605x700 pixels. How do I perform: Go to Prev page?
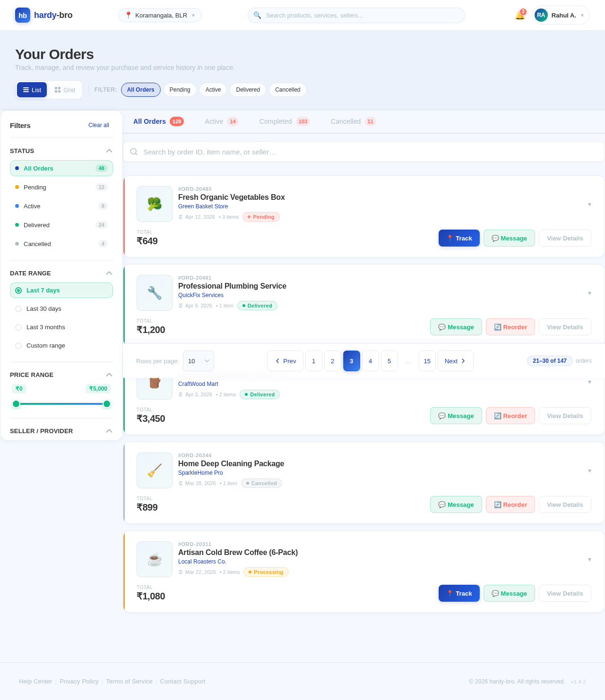(285, 361)
